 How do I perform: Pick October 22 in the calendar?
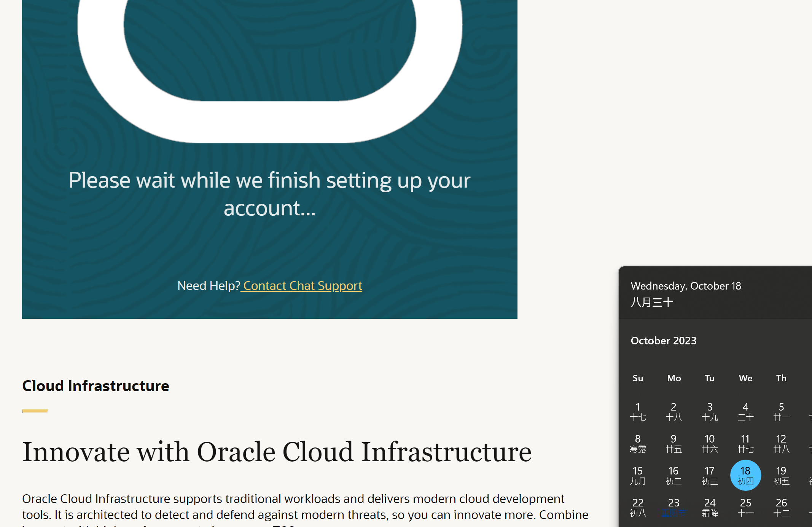click(x=638, y=507)
